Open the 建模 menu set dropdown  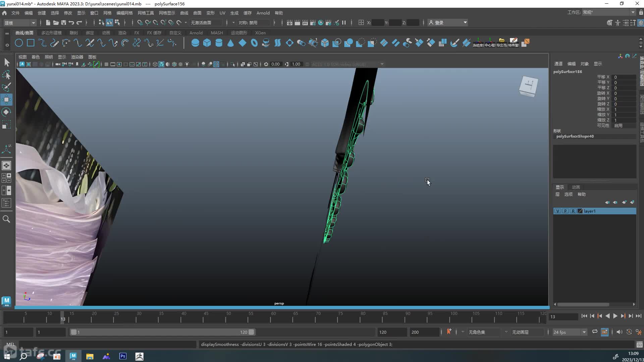(19, 23)
